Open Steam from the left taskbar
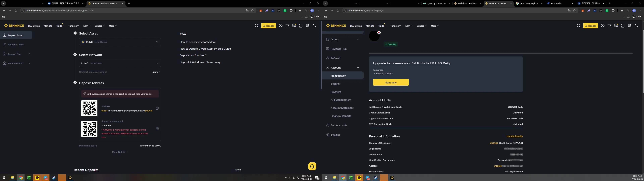 coord(53,178)
